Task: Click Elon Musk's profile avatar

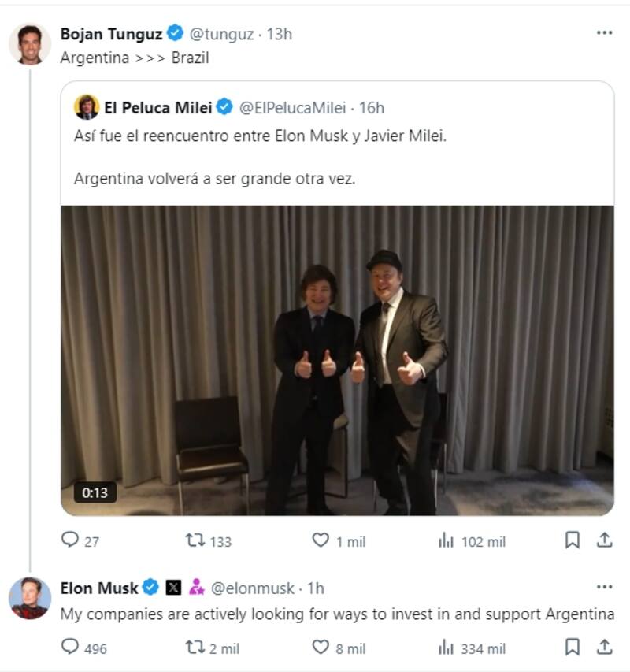Action: (x=30, y=597)
